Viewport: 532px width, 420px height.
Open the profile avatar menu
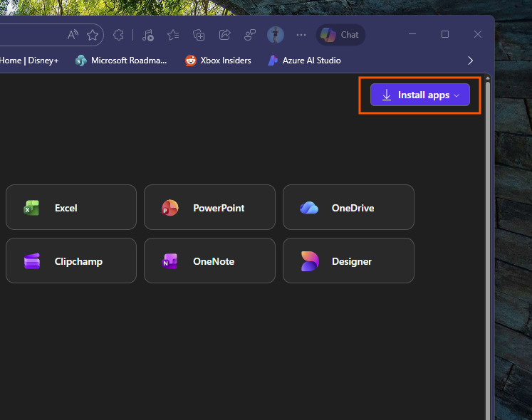276,35
